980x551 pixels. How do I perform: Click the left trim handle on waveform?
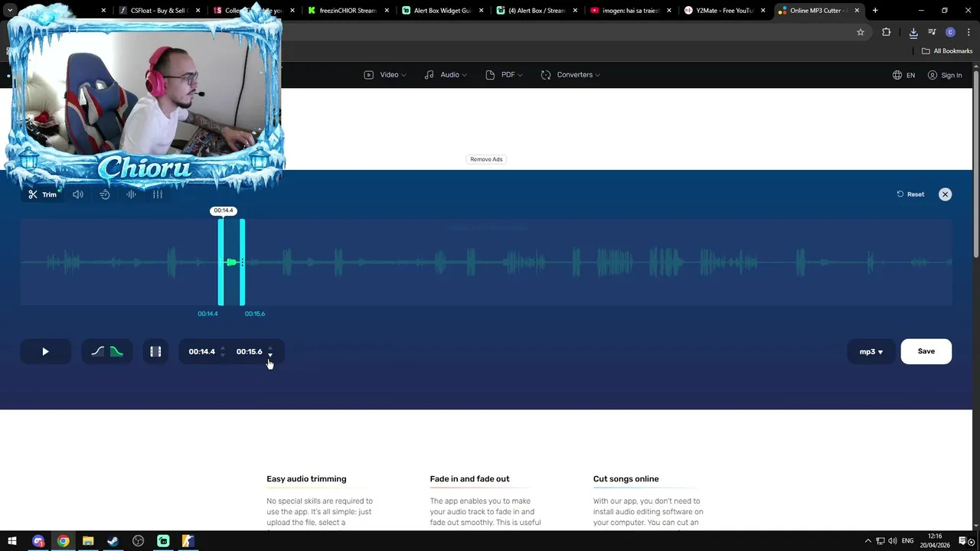click(x=220, y=262)
